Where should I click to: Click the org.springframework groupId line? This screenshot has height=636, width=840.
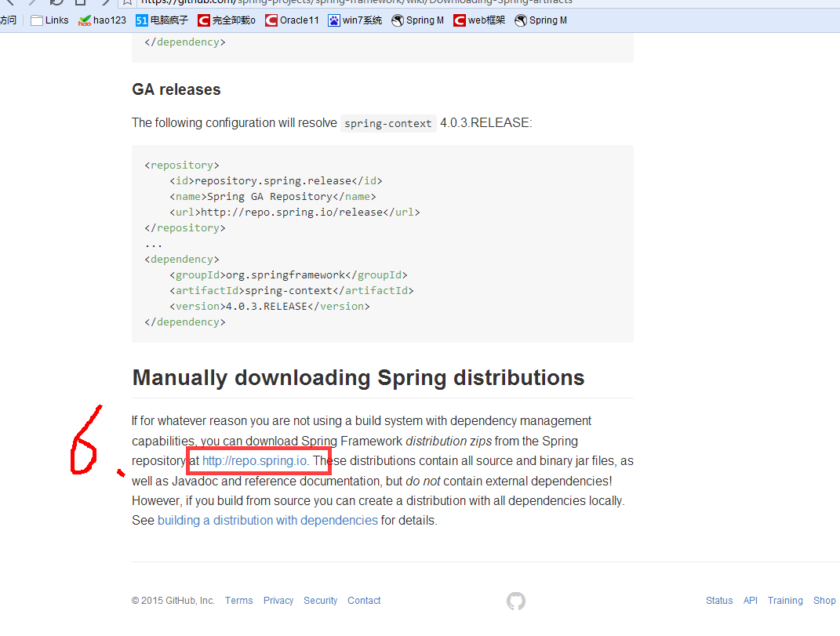point(288,274)
